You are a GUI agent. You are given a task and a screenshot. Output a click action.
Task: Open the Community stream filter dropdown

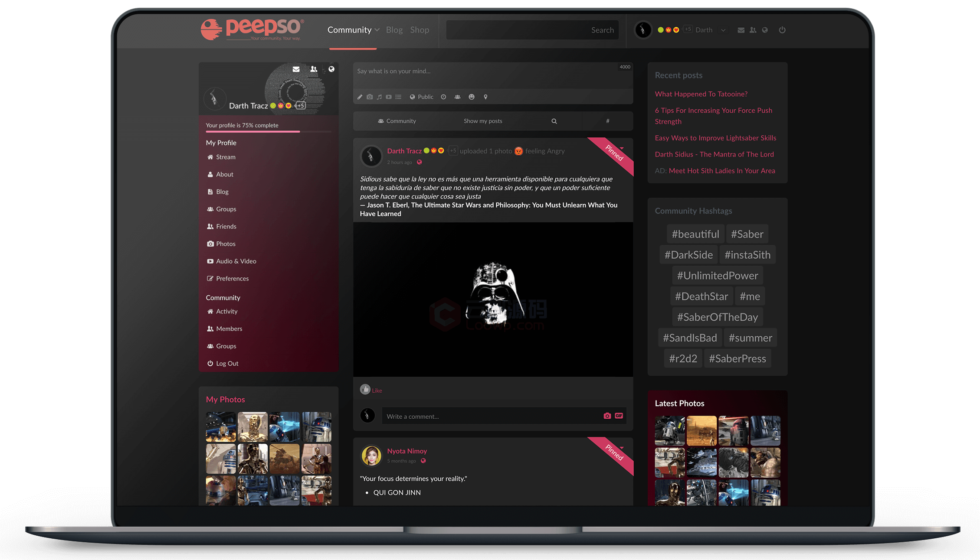coord(397,121)
